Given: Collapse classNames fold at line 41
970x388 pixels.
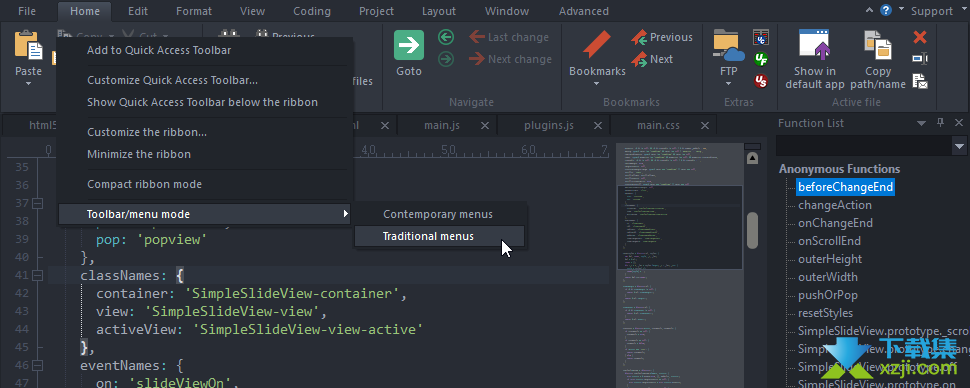Looking at the screenshot, I should [x=37, y=275].
